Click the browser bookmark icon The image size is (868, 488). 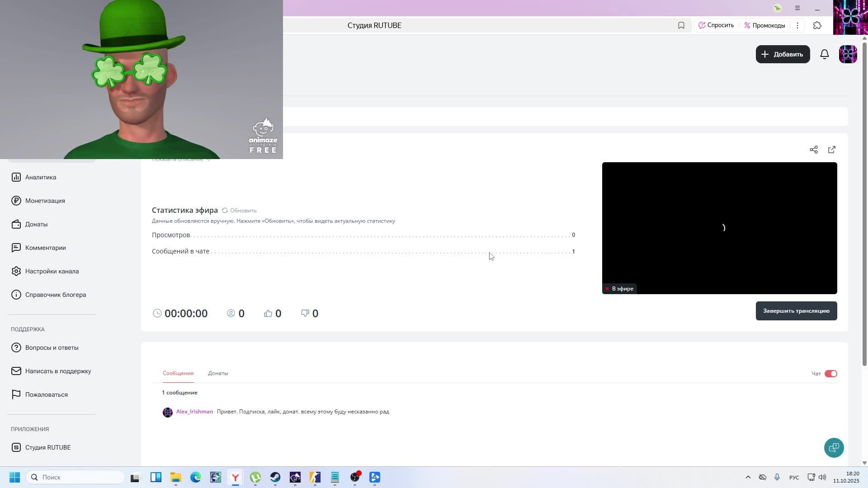click(681, 25)
